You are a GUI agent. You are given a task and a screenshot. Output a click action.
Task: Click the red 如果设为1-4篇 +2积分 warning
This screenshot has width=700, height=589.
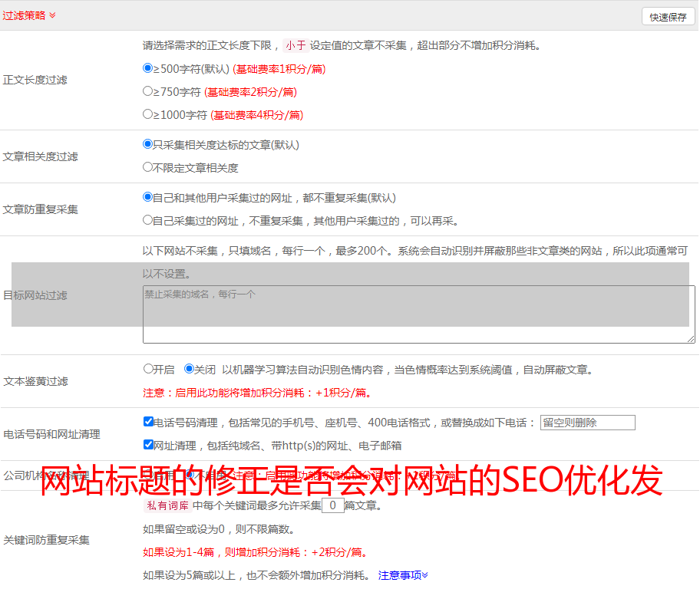coord(256,552)
